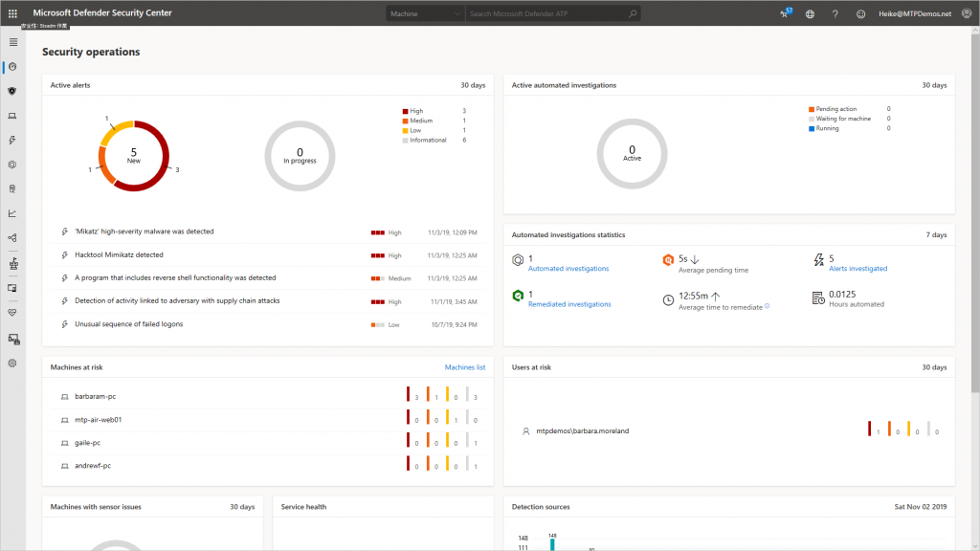Open the Machines list link
The height and width of the screenshot is (551, 980).
coord(464,367)
